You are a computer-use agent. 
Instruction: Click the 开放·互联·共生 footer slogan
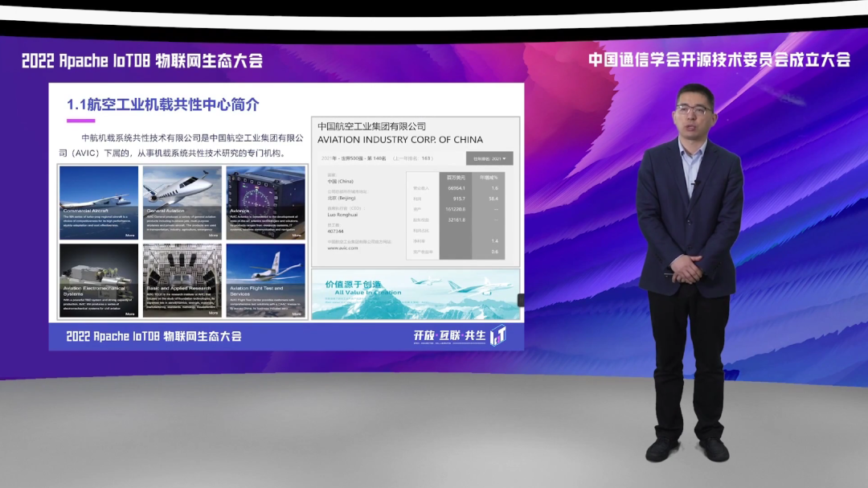click(449, 336)
